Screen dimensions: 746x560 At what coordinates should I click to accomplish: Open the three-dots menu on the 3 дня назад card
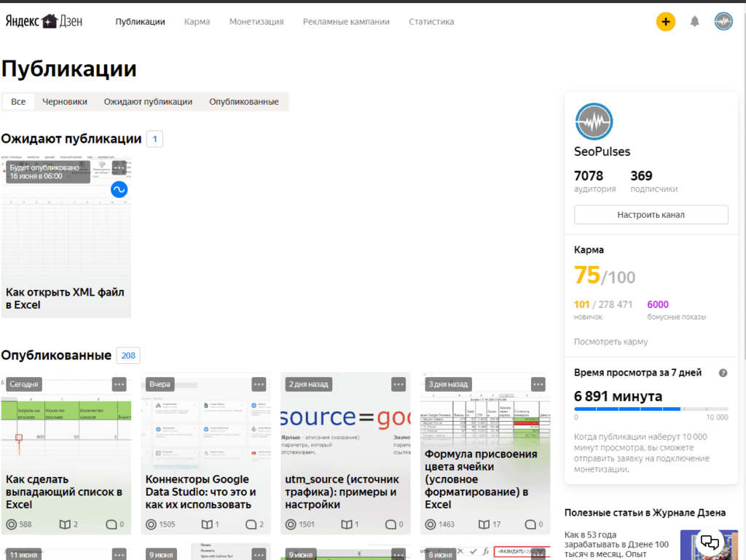coord(538,384)
